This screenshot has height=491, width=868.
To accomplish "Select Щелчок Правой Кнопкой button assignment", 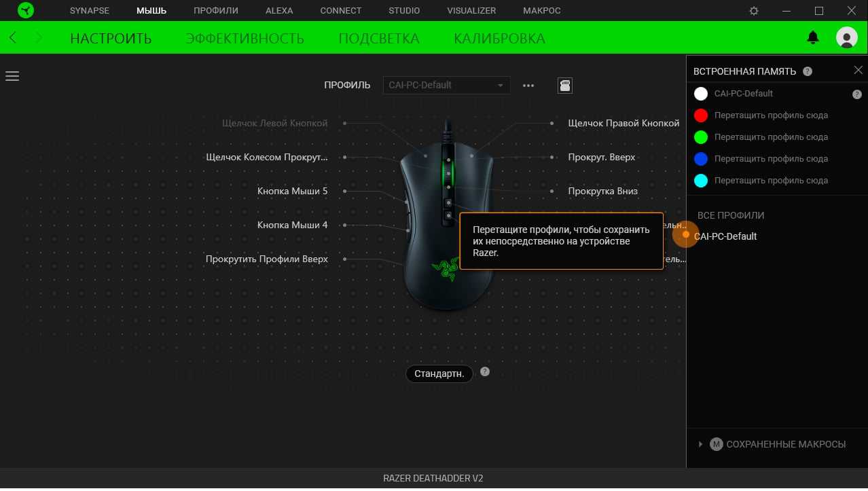I will tap(623, 124).
